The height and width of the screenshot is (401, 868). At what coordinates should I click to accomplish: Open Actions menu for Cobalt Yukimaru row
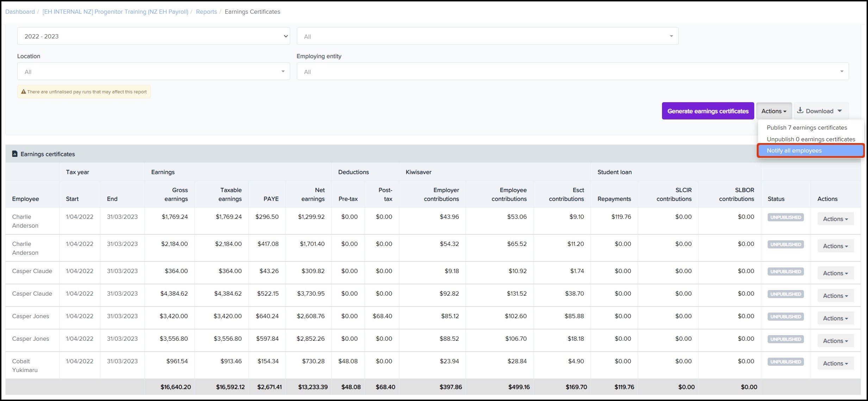pos(835,363)
